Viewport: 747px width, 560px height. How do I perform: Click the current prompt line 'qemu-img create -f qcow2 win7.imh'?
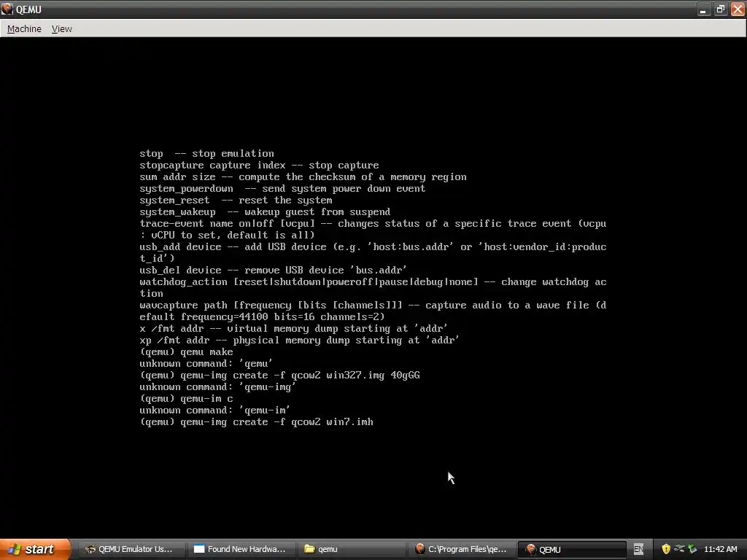point(256,422)
